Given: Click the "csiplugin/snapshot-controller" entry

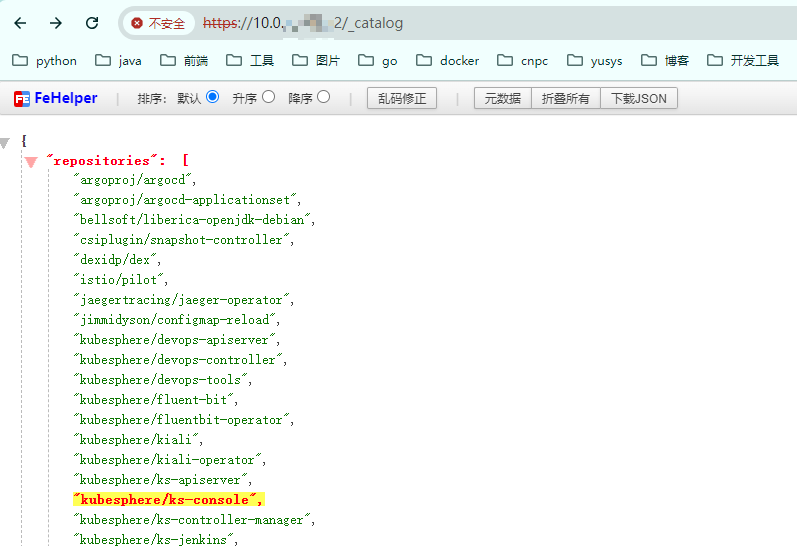Looking at the screenshot, I should pyautogui.click(x=184, y=240).
